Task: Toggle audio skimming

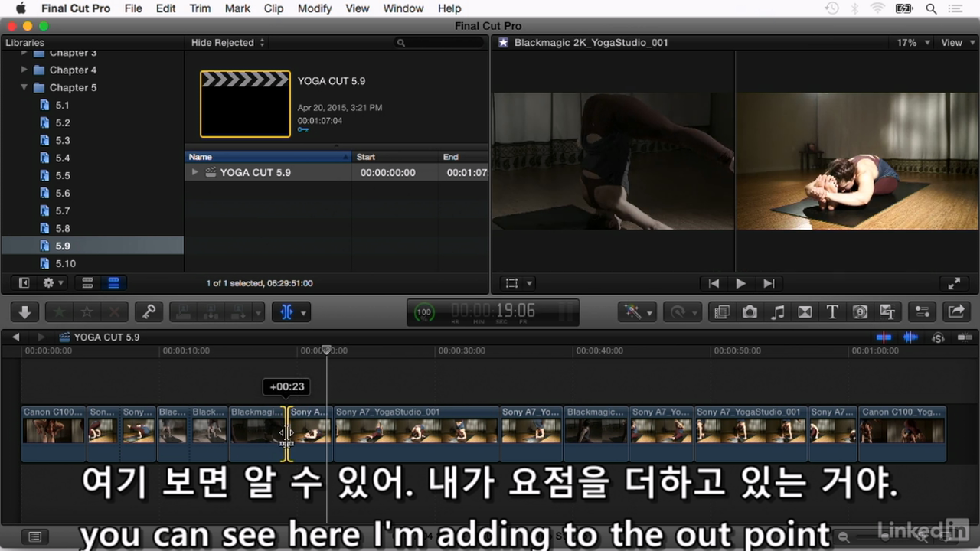Action: pyautogui.click(x=910, y=337)
